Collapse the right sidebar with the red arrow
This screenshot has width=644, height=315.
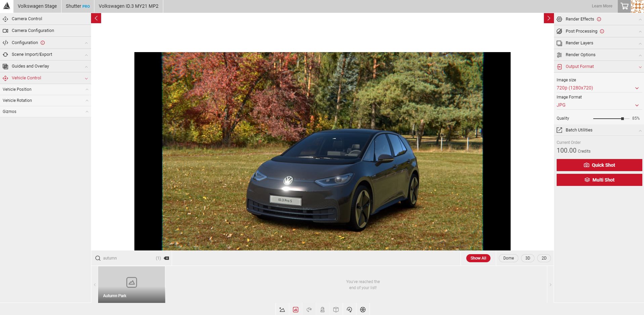point(549,18)
